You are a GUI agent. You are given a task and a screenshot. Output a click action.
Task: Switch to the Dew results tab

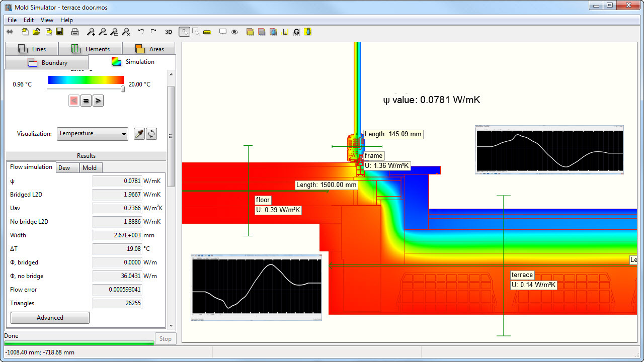[64, 168]
